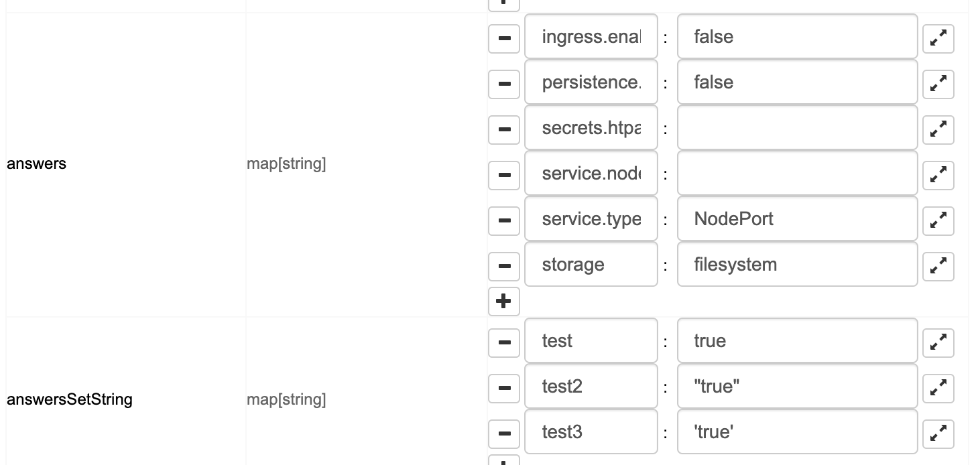This screenshot has height=465, width=980.
Task: Expand the test3 value editor
Action: pyautogui.click(x=938, y=432)
